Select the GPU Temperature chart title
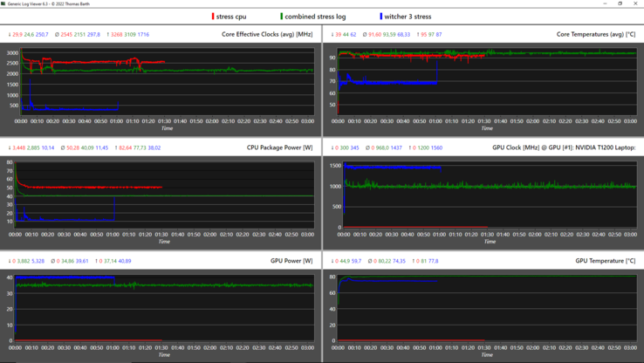This screenshot has width=644, height=363. [605, 261]
